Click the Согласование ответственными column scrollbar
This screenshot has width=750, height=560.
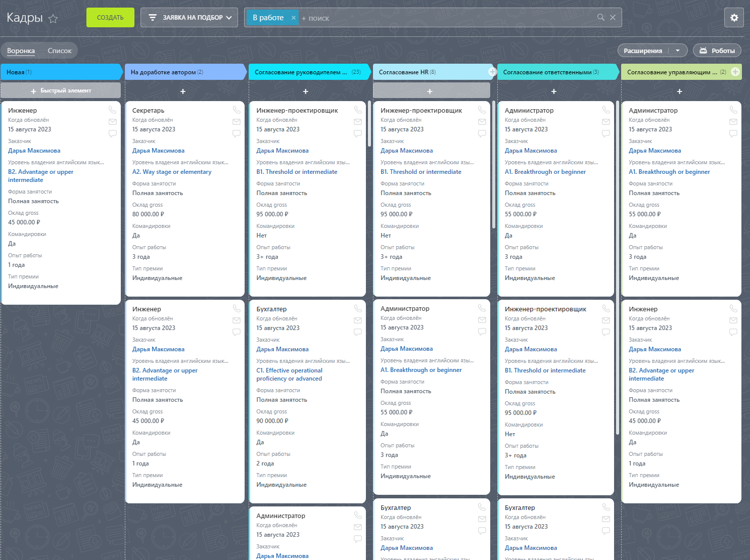coord(618,268)
